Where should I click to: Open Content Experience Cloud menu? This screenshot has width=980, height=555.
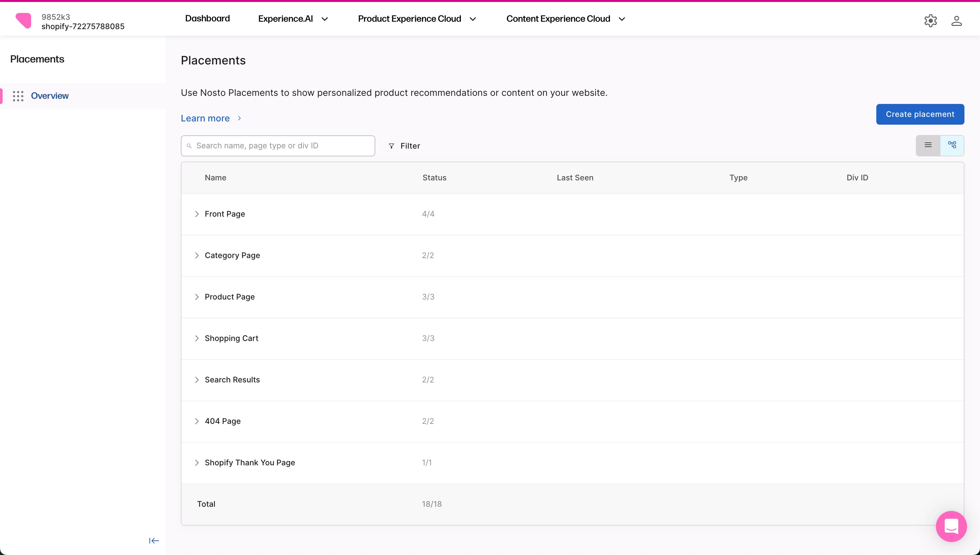[565, 19]
